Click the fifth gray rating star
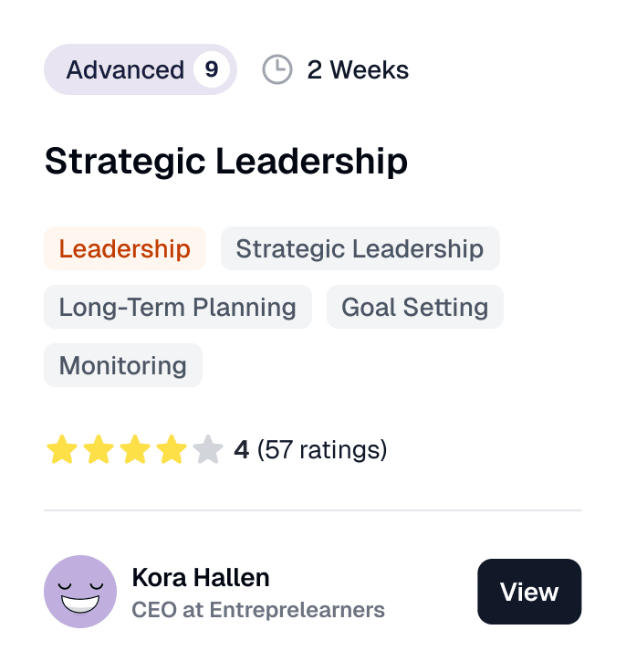This screenshot has height=672, width=626. [x=208, y=450]
